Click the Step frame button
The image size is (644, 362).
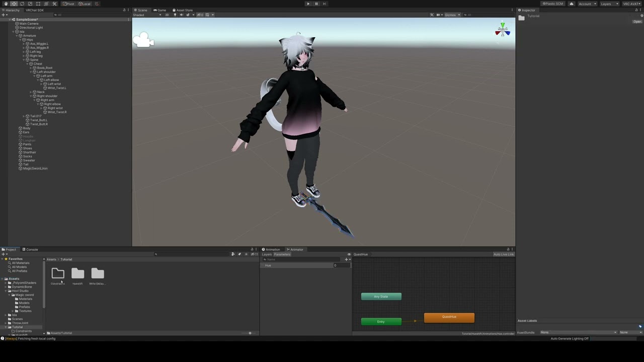(x=325, y=4)
